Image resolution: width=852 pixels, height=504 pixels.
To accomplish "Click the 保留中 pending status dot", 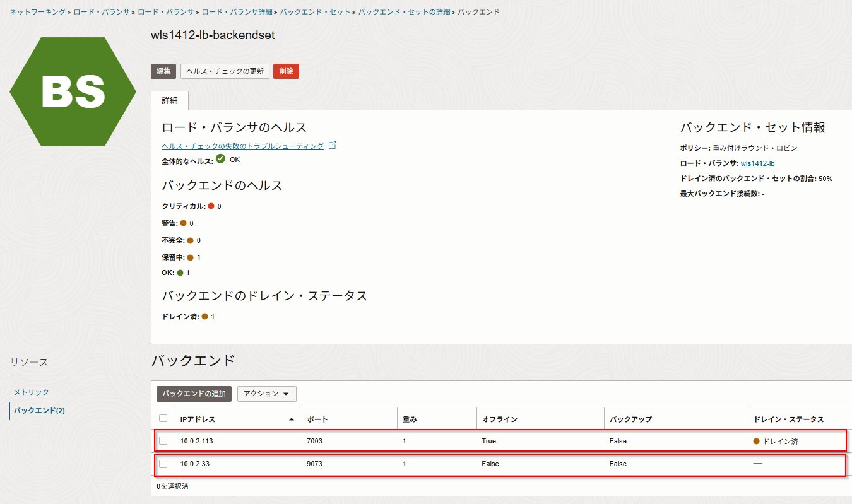I will [190, 257].
